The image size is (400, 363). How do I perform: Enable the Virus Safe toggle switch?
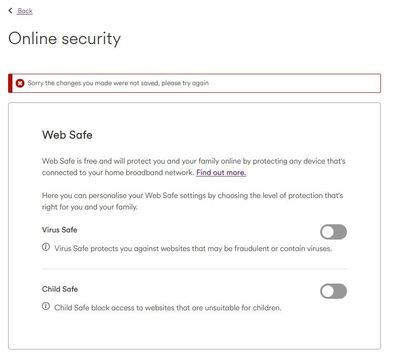333,232
